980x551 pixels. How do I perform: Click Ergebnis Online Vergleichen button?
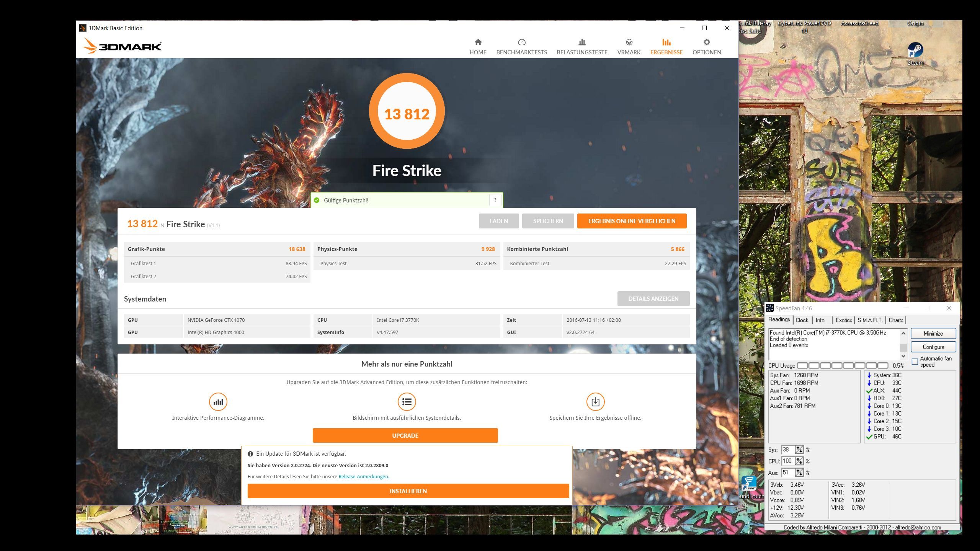[632, 221]
